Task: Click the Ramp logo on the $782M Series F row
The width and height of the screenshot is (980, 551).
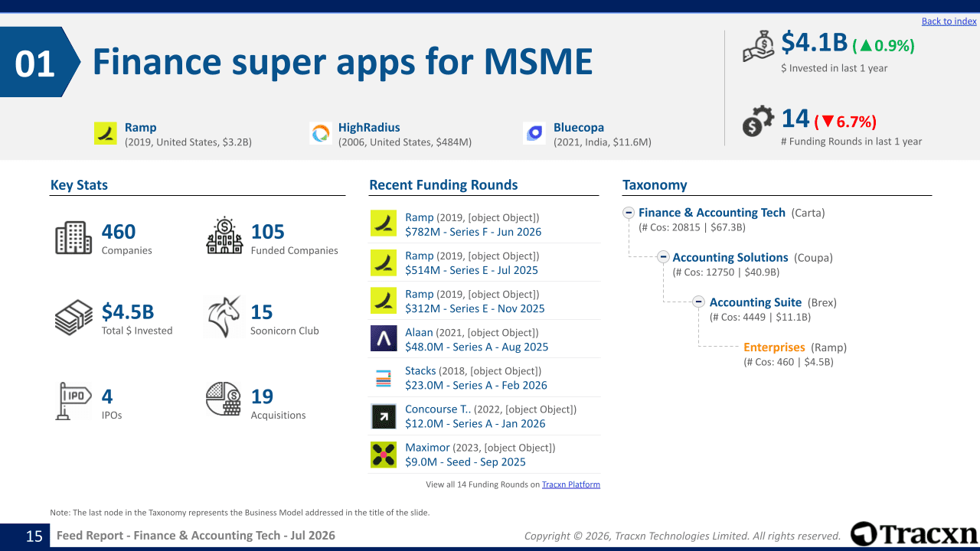Action: pos(384,223)
